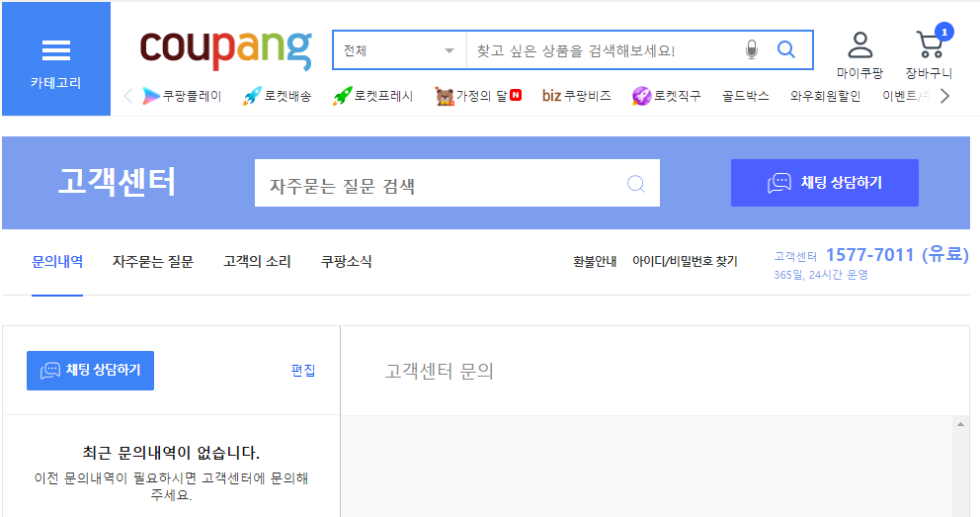Switch to the 문의내역 tab
The image size is (980, 517).
pos(57,261)
